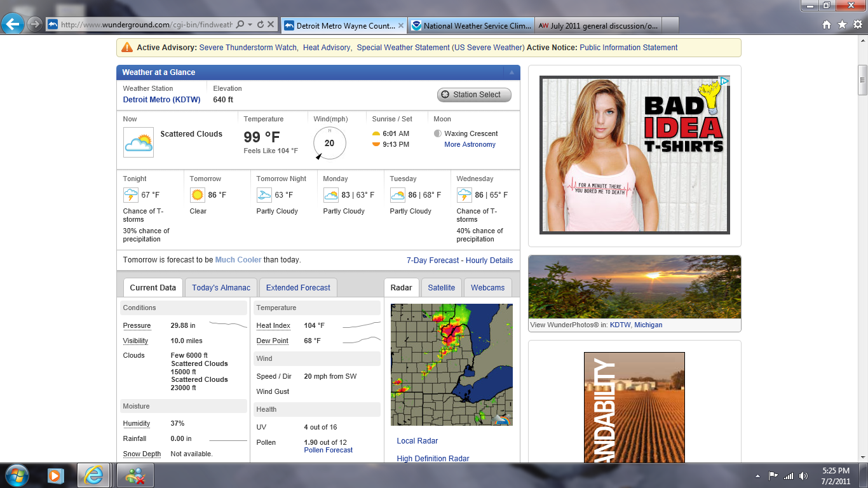Switch to the Satellite tab
This screenshot has height=488, width=868.
[441, 288]
